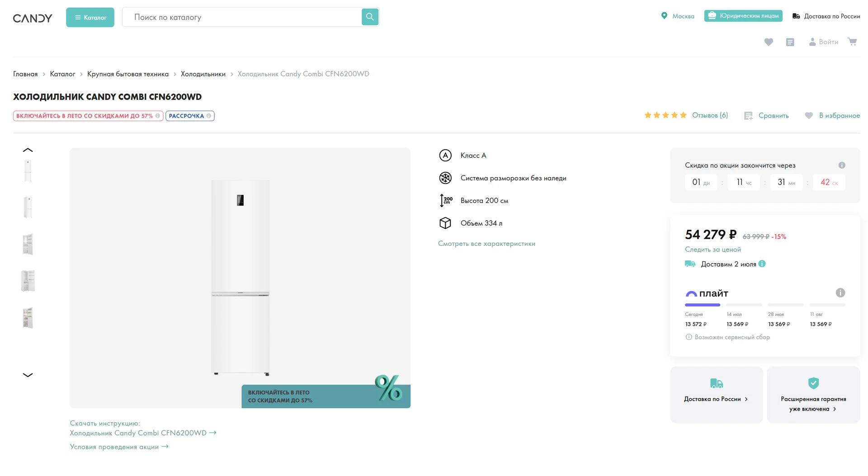Click the Плайт logo
This screenshot has width=868, height=476.
707,293
